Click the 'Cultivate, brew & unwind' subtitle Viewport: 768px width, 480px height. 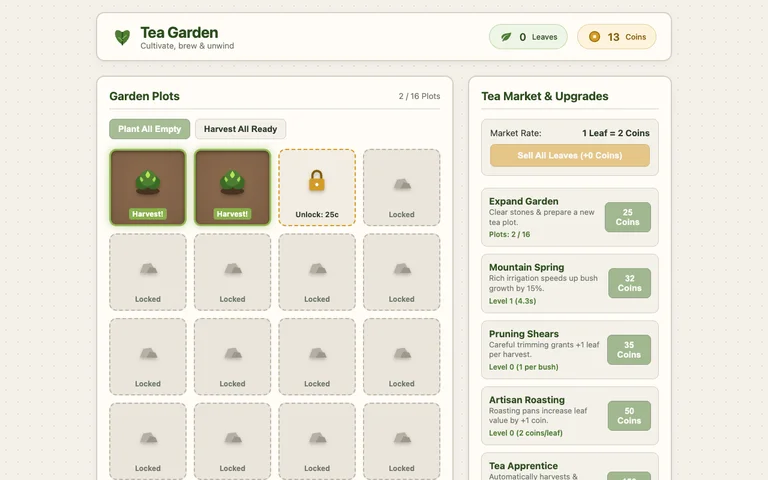click(187, 46)
